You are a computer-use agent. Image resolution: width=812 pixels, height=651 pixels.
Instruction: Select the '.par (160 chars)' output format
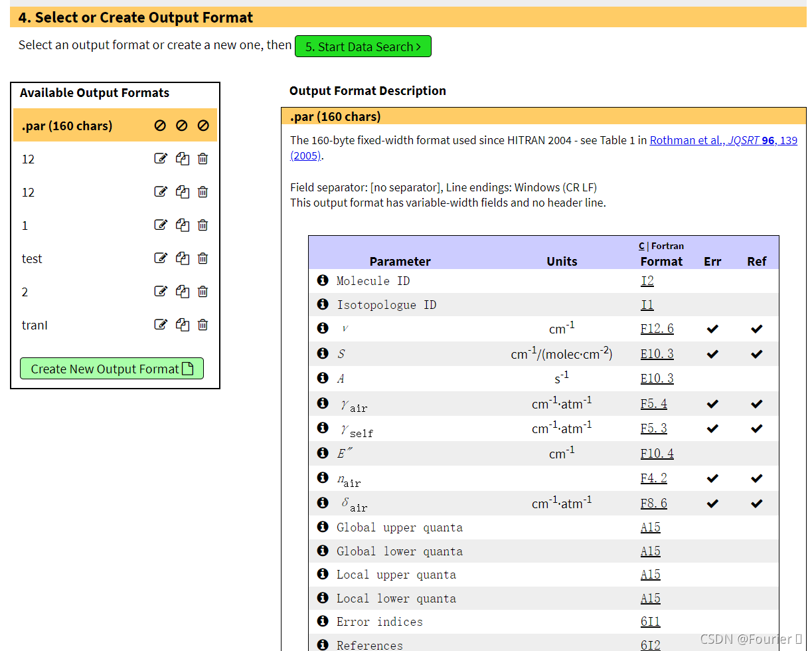(116, 125)
